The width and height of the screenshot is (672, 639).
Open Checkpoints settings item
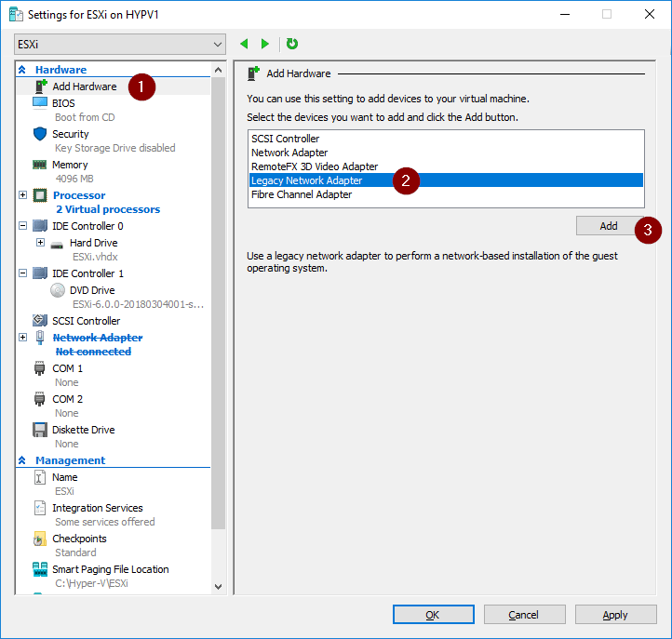79,539
